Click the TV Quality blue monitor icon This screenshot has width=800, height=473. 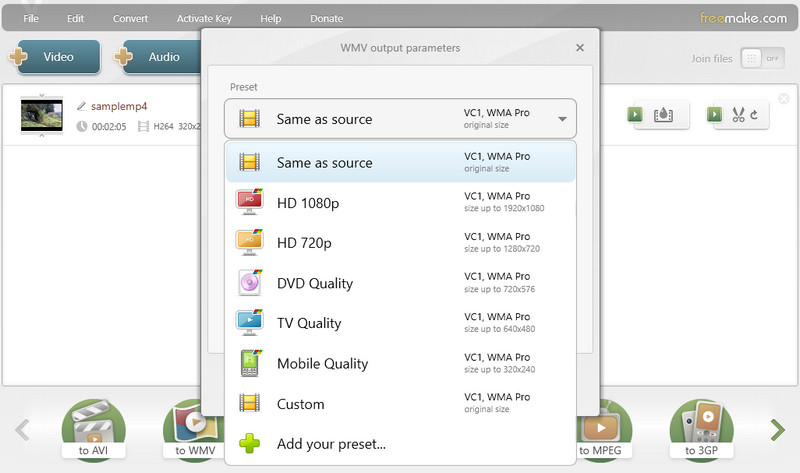[249, 322]
